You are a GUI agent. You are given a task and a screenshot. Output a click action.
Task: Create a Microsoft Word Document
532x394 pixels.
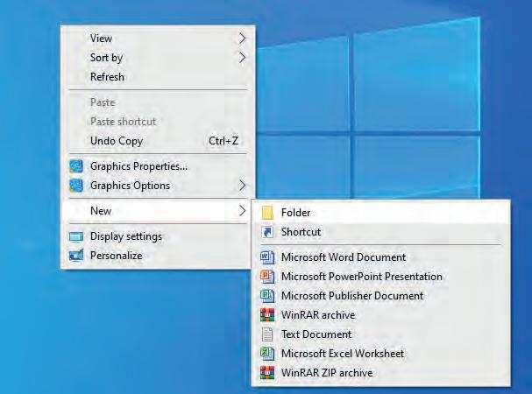coord(380,257)
